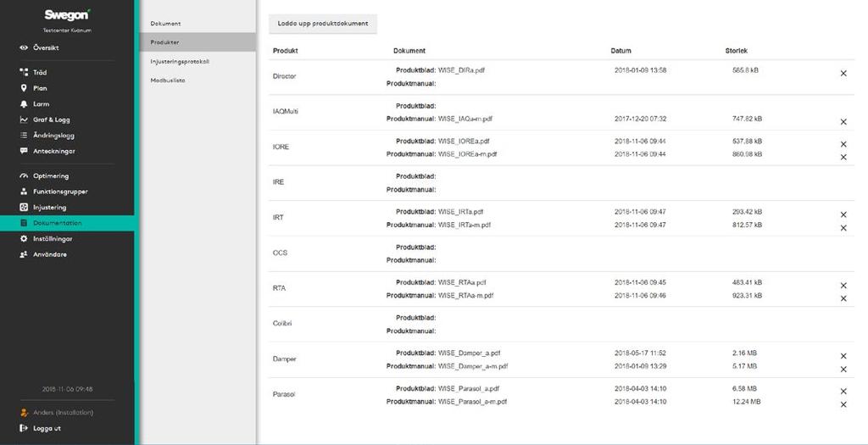868x445 pixels.
Task: Click the Anteckningar speech bubble icon
Action: coord(24,151)
